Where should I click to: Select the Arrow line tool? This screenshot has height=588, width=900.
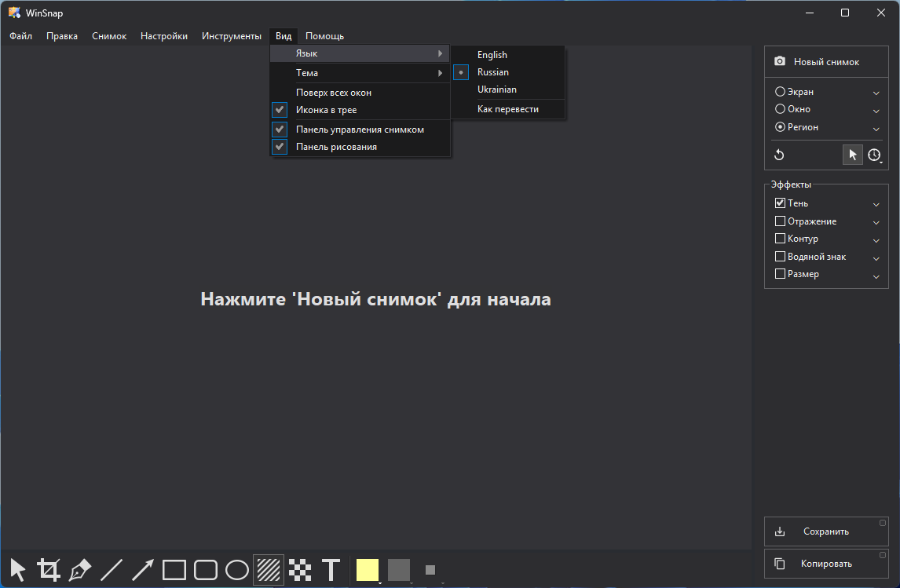pos(143,570)
